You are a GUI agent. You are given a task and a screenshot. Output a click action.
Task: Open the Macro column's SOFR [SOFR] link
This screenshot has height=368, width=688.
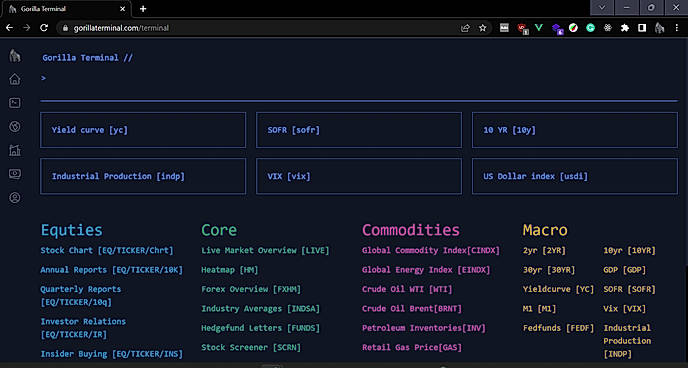pyautogui.click(x=630, y=289)
